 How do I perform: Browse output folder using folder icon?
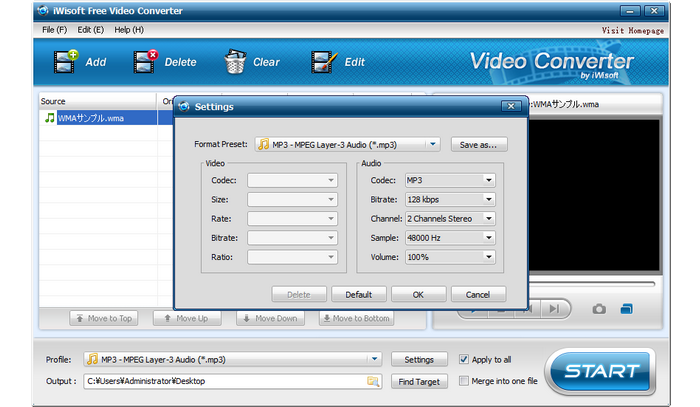pos(373,381)
